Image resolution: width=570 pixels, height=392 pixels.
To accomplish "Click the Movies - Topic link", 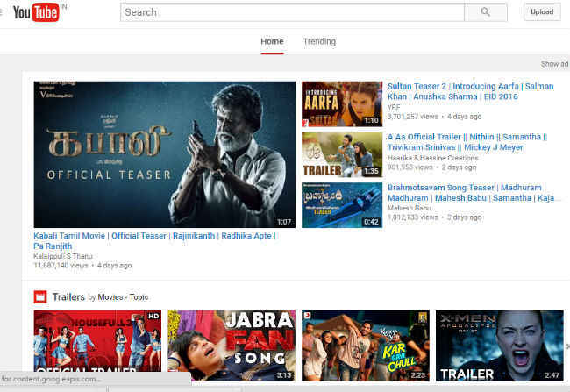I will (123, 297).
